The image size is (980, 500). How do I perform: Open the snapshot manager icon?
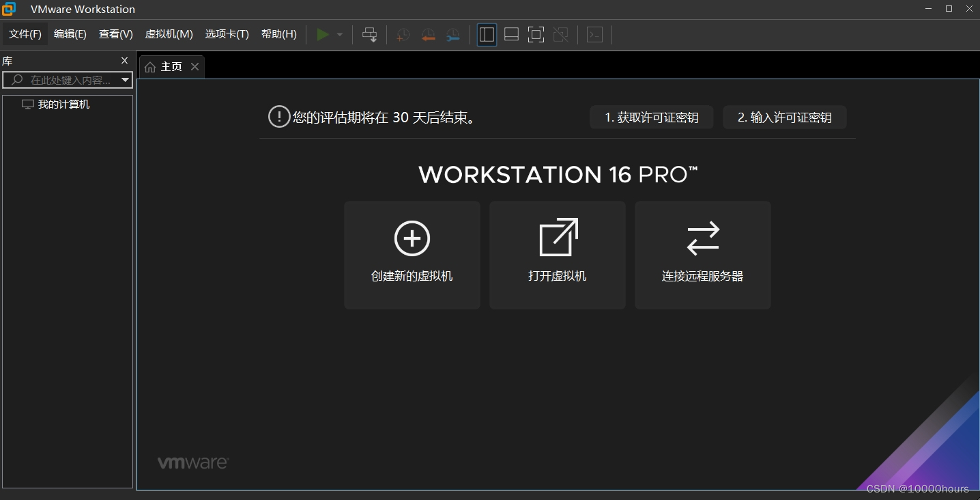tap(452, 34)
